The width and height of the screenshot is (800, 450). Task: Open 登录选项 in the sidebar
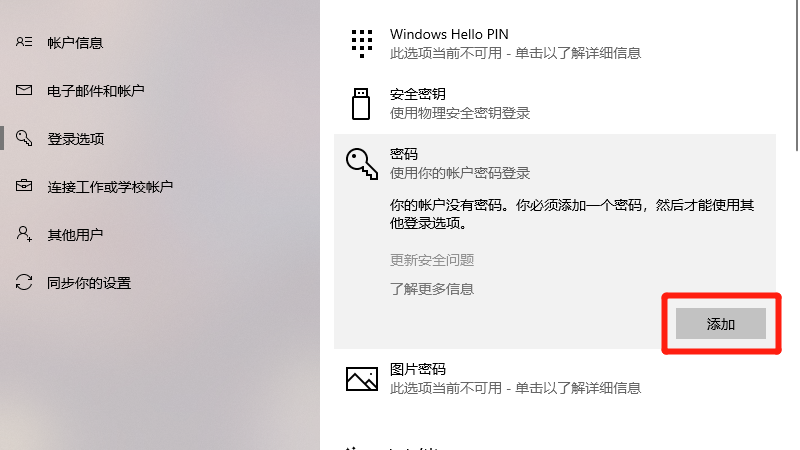tap(76, 139)
